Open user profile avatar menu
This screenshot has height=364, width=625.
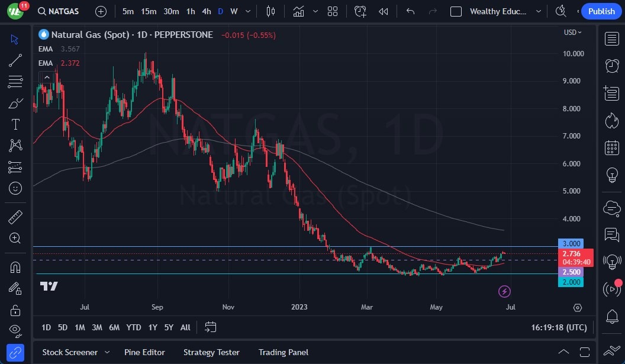(15, 11)
